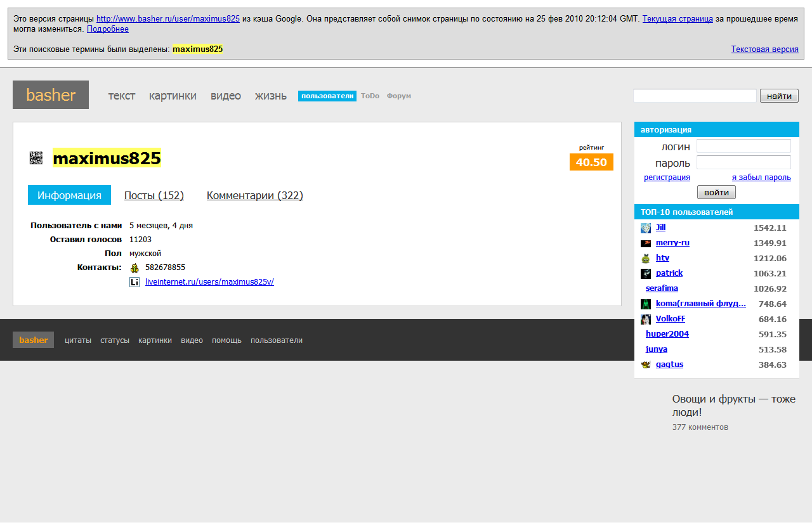Image resolution: width=812 pixels, height=523 pixels.
Task: Switch to Посты (152) tab
Action: (154, 195)
